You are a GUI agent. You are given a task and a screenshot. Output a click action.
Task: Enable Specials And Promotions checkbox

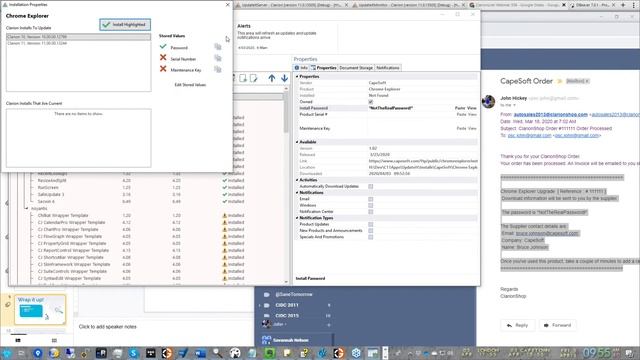pyautogui.click(x=371, y=237)
